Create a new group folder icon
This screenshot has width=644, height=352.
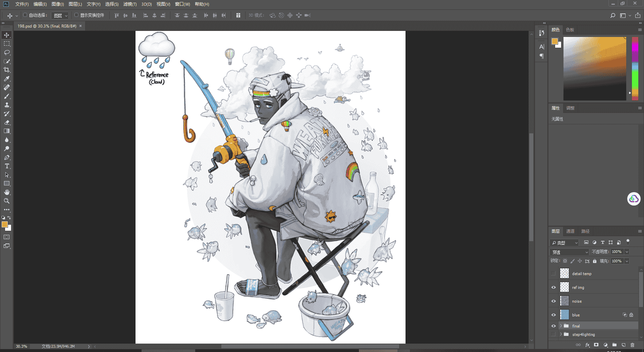614,345
